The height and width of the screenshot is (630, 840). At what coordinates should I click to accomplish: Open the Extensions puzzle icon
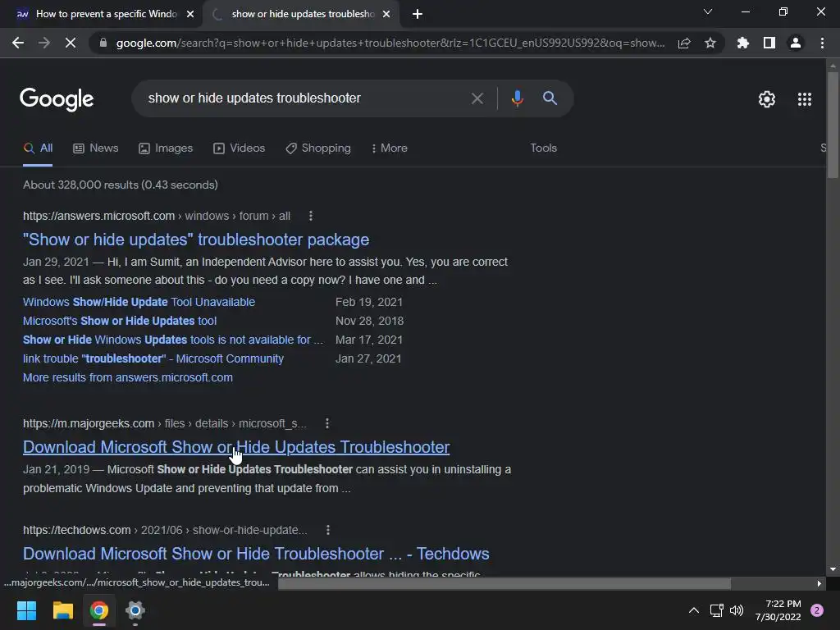pos(742,43)
